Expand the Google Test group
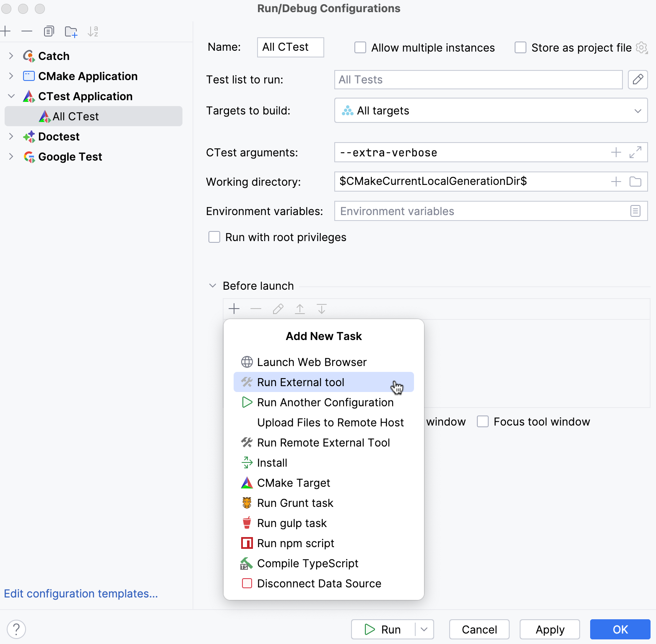The height and width of the screenshot is (644, 656). [x=10, y=156]
